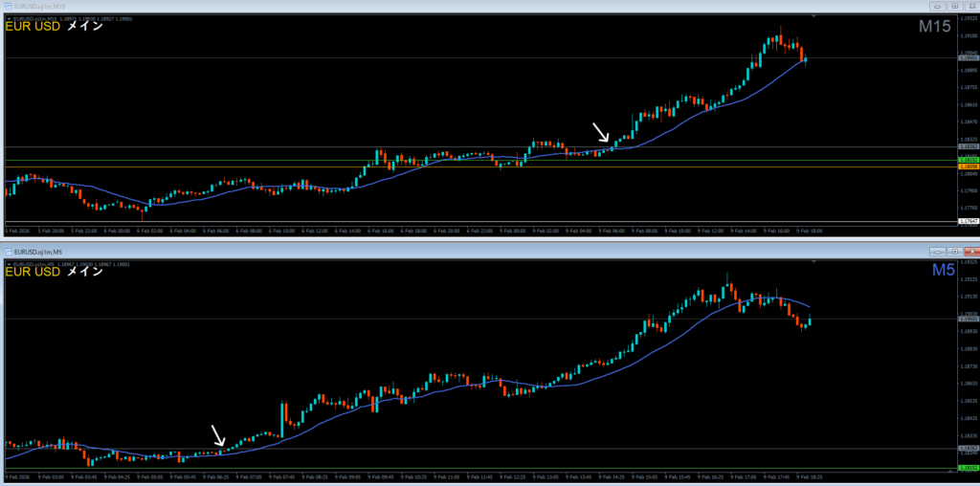Click the gray M15 timeframe label
This screenshot has height=486, width=980.
click(933, 27)
